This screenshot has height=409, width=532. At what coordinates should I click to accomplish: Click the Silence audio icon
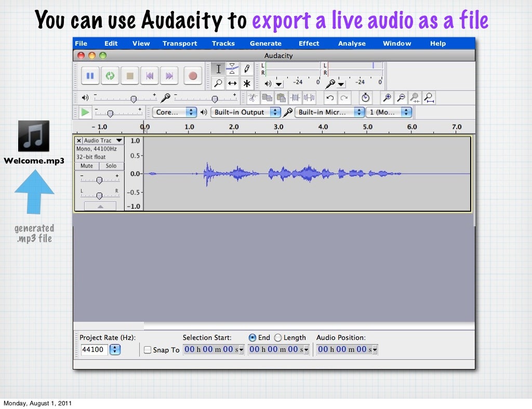click(309, 98)
